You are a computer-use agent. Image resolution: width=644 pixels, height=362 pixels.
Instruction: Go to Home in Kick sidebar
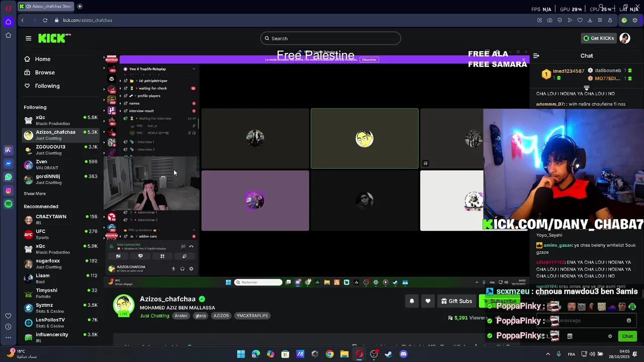coord(43,59)
